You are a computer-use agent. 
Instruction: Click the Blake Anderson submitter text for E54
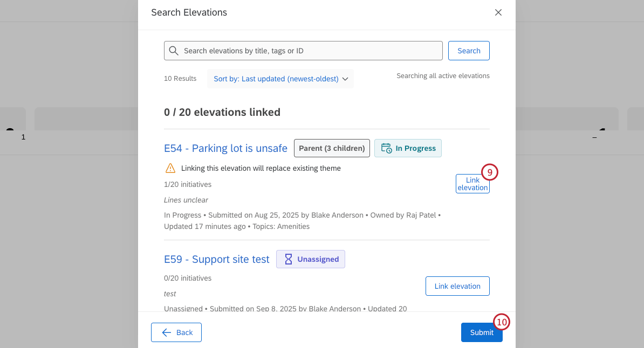[x=337, y=215]
